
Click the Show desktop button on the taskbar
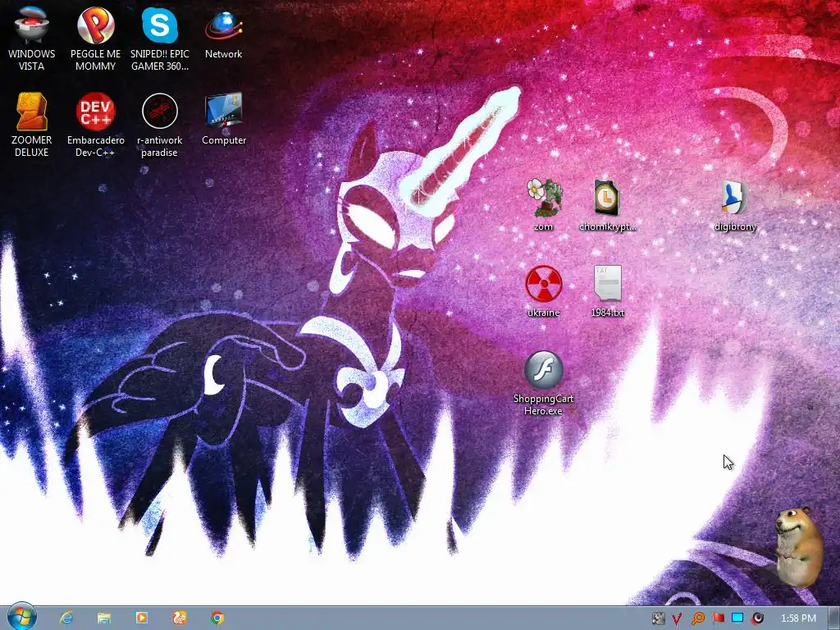pos(833,619)
